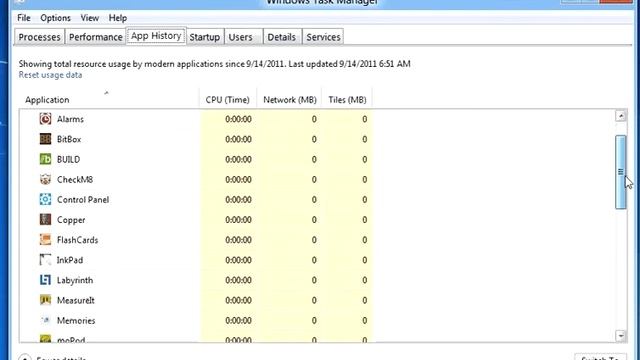The height and width of the screenshot is (360, 640).
Task: Select the Copper application name
Action: tap(71, 220)
